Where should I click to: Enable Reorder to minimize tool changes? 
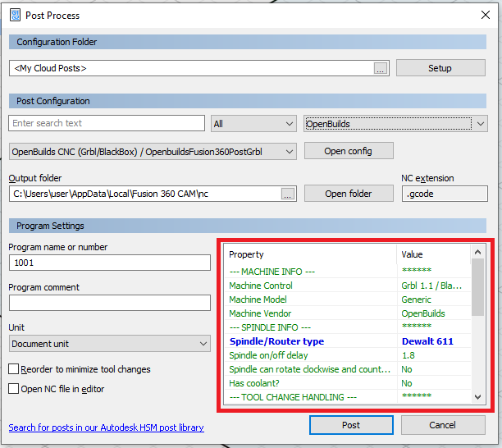pos(13,369)
